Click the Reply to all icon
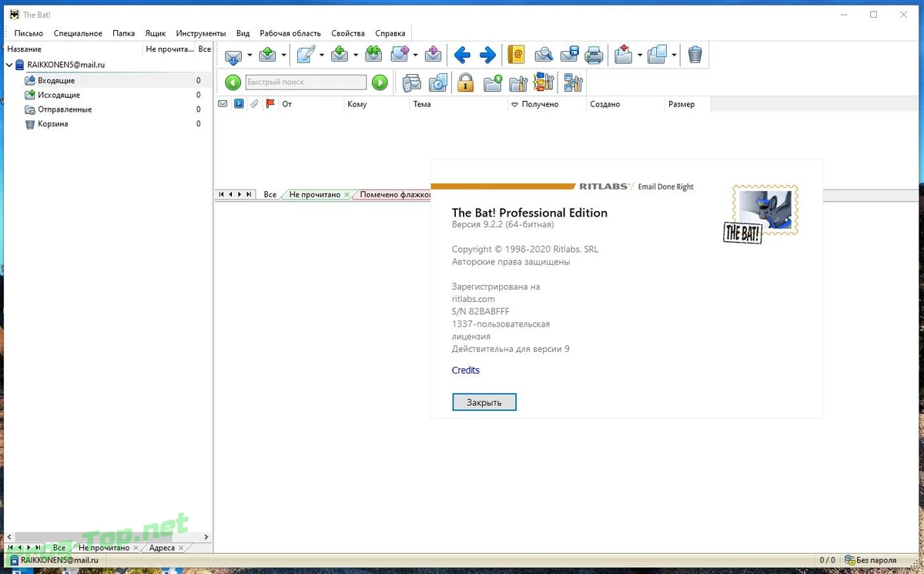The width and height of the screenshot is (924, 574). (373, 55)
